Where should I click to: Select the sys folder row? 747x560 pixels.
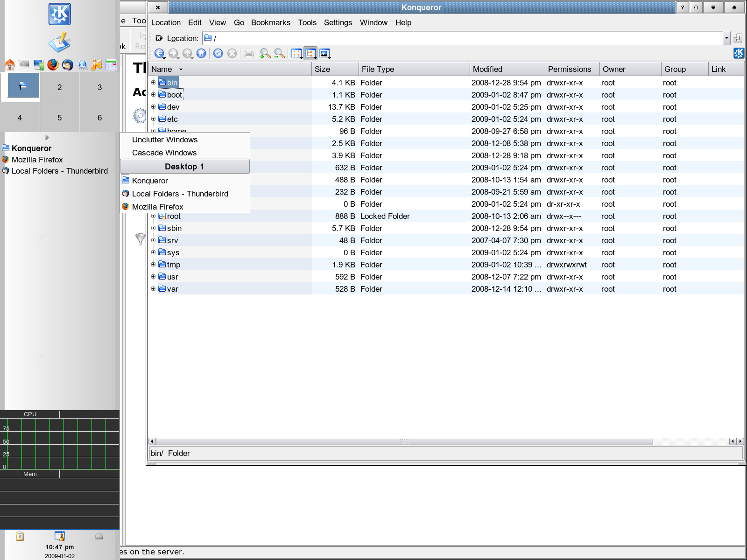tap(446, 252)
